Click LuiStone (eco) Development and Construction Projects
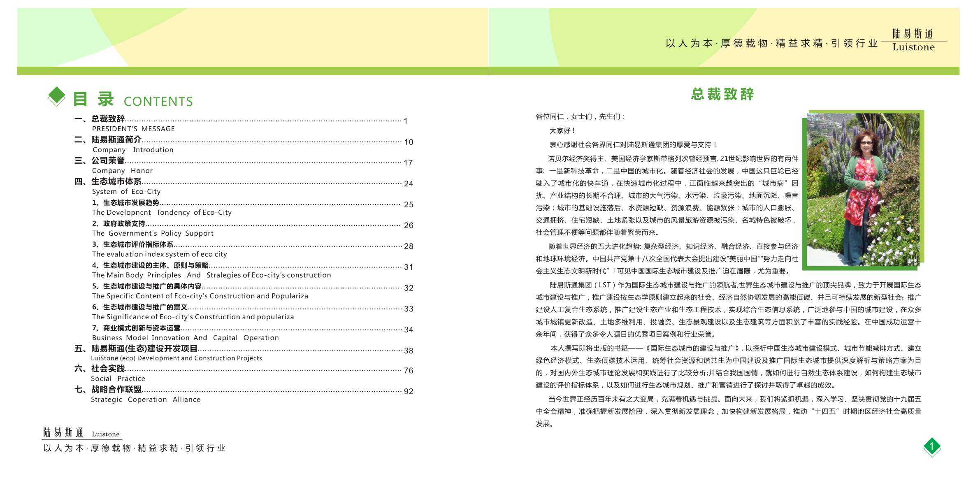The width and height of the screenshot is (980, 490). pyautogui.click(x=176, y=358)
